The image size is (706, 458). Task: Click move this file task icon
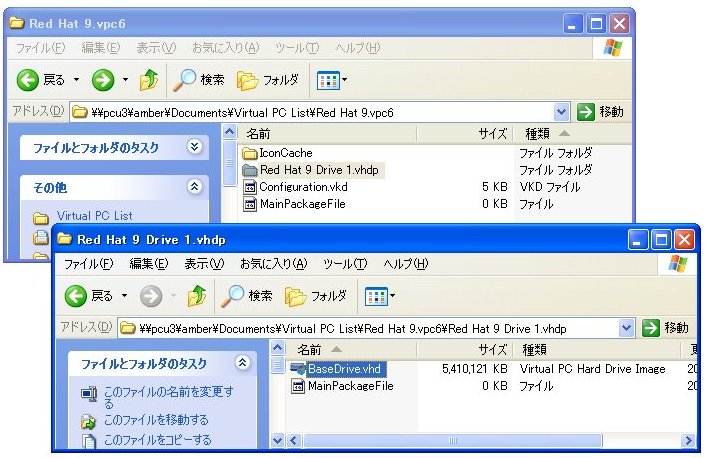click(x=88, y=422)
